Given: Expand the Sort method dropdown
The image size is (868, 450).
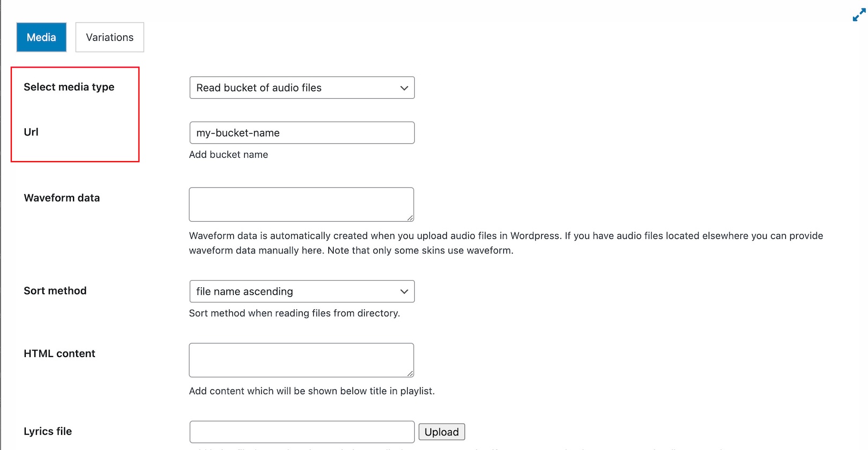Looking at the screenshot, I should pos(301,291).
